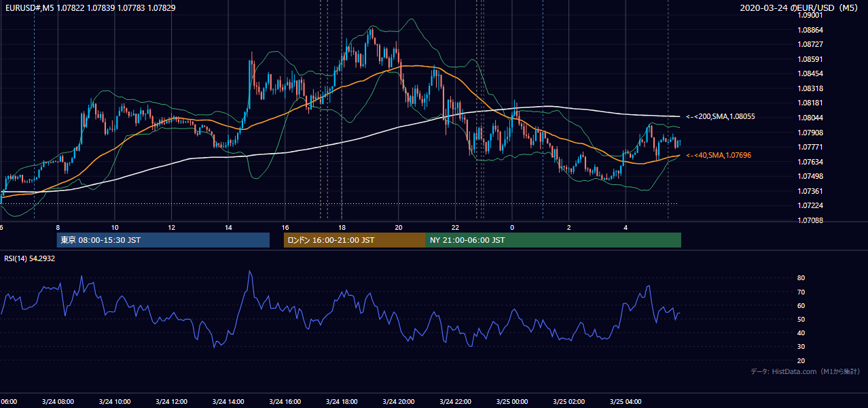Select the ロンドン 16:00-21:00 JST session bar
Screen dimensions: 868x408
click(x=355, y=240)
